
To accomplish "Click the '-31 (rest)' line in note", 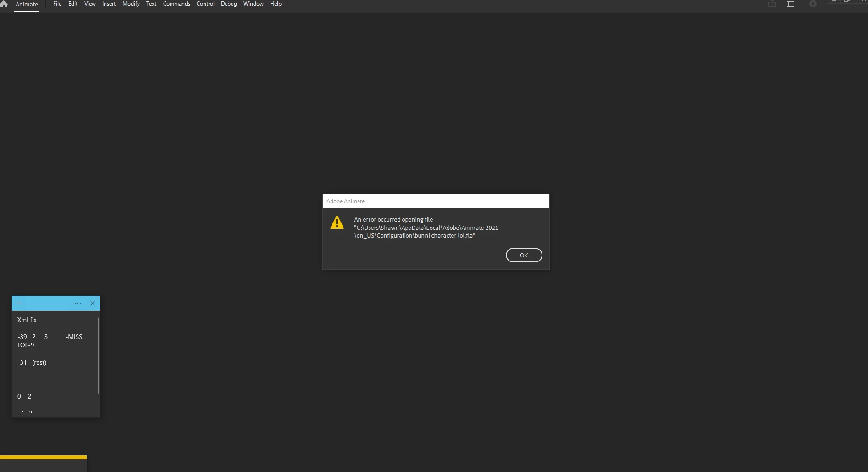I will pos(32,362).
